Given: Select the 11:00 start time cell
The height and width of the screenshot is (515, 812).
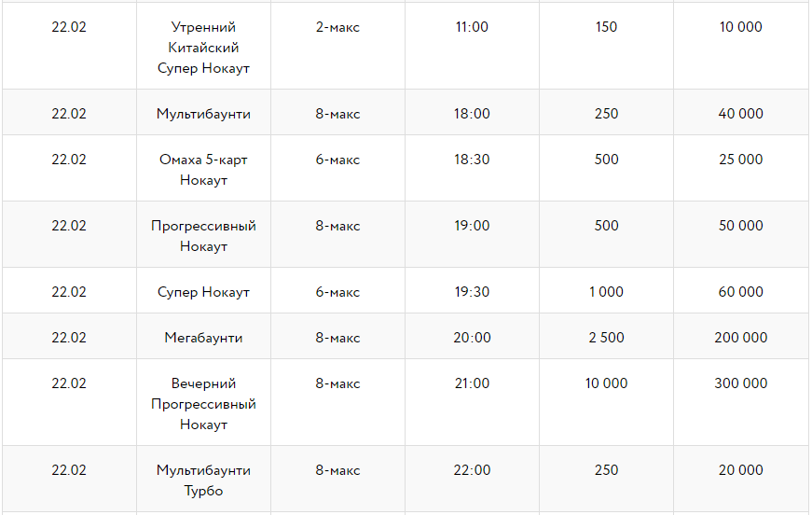Looking at the screenshot, I should click(472, 27).
